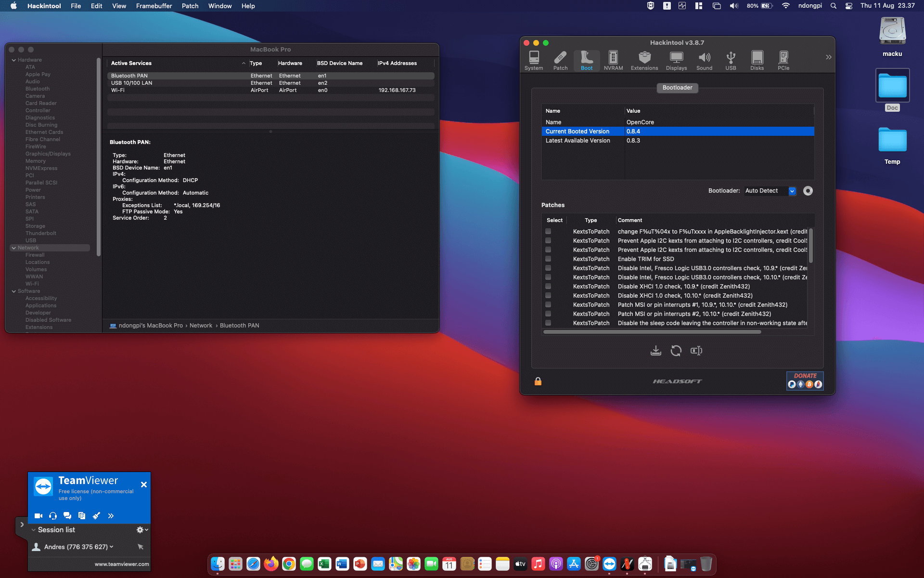Select the Patch tab icon in Hackintool
Viewport: 924px width, 578px height.
[560, 60]
